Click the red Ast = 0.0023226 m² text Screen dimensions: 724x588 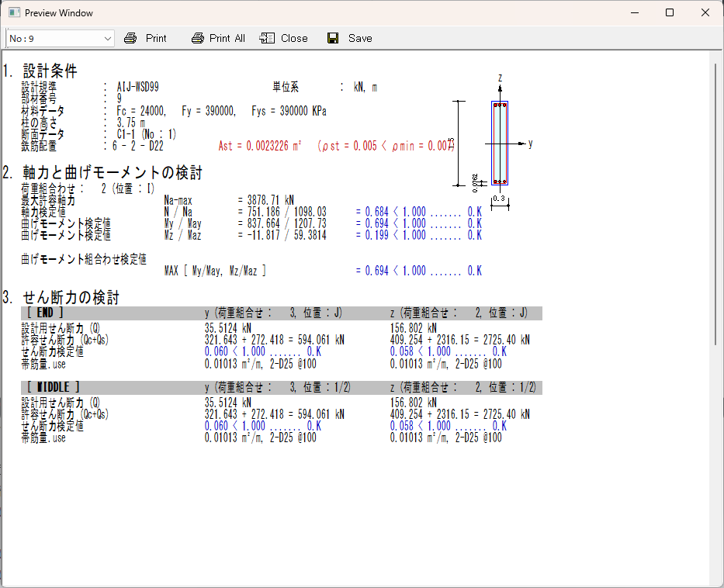tap(260, 146)
